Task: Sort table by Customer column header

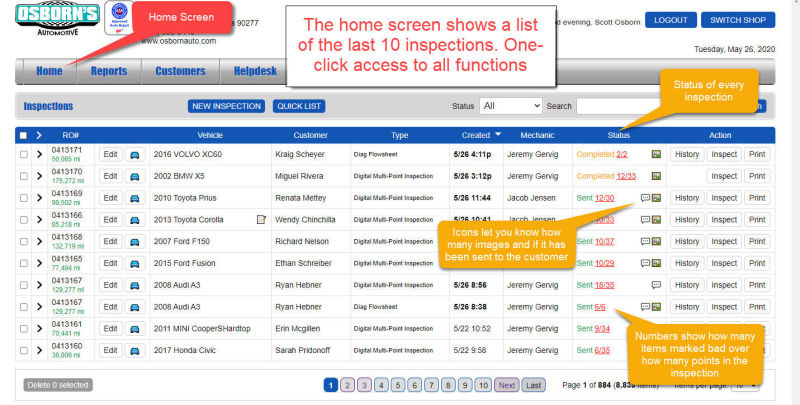Action: pos(310,135)
